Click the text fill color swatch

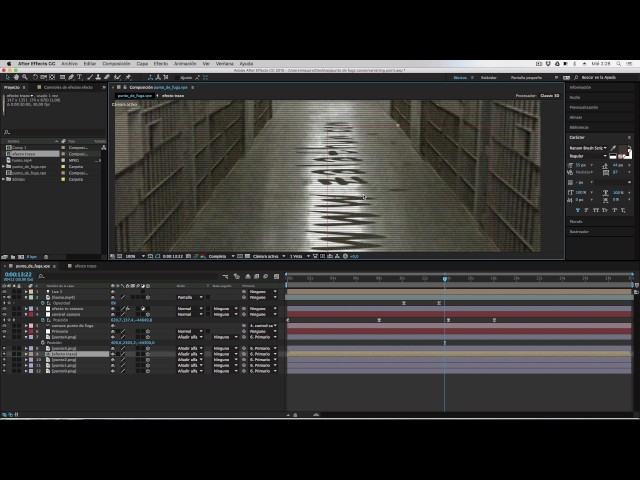pos(624,151)
